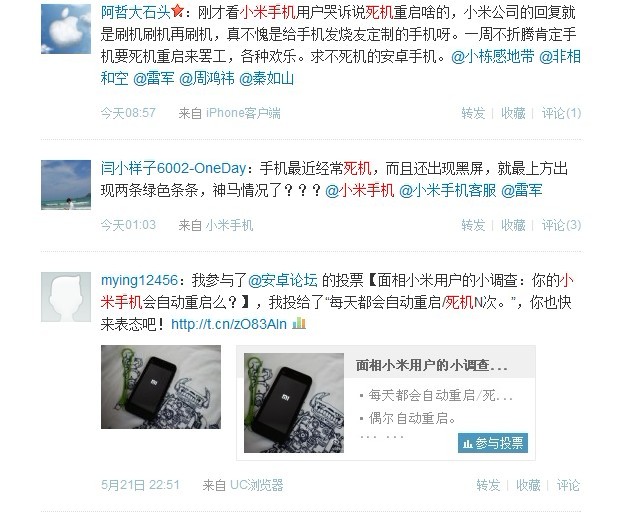Open the beach avatar of 闫小样子6002-OneDay
The image size is (623, 524).
66,185
